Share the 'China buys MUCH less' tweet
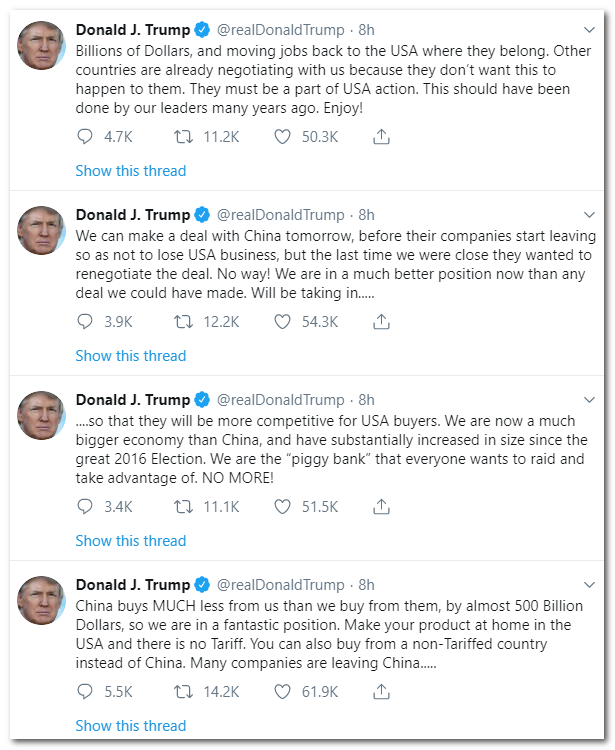The height and width of the screenshot is (750, 615). 381,692
